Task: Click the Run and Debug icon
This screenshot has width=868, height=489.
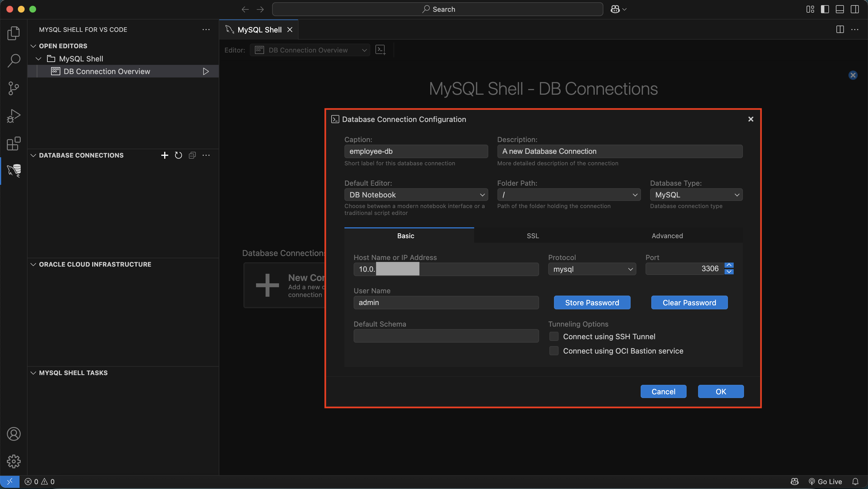Action: click(x=14, y=116)
